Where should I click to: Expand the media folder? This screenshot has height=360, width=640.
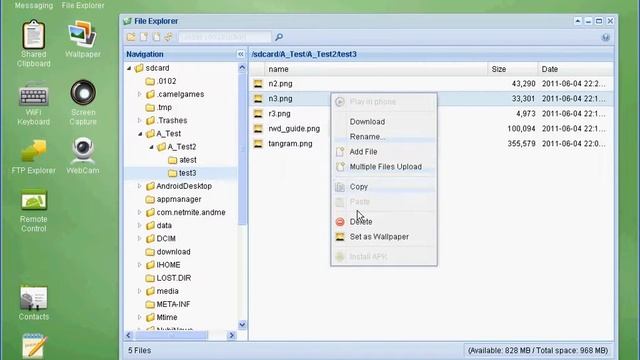point(140,291)
